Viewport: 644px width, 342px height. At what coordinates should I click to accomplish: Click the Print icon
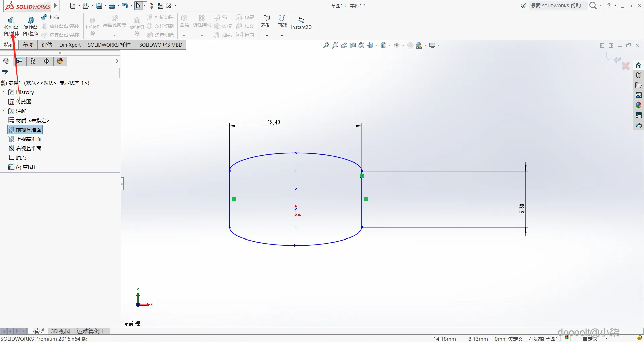(112, 6)
